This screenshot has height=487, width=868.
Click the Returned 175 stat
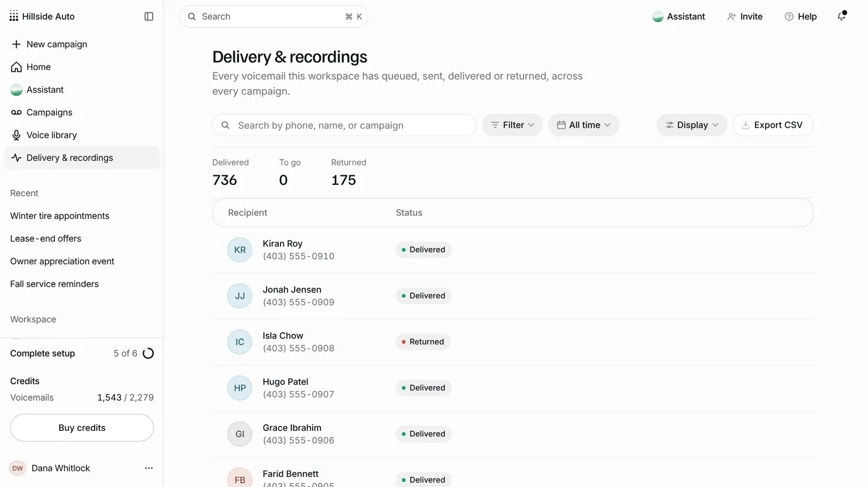(x=349, y=172)
